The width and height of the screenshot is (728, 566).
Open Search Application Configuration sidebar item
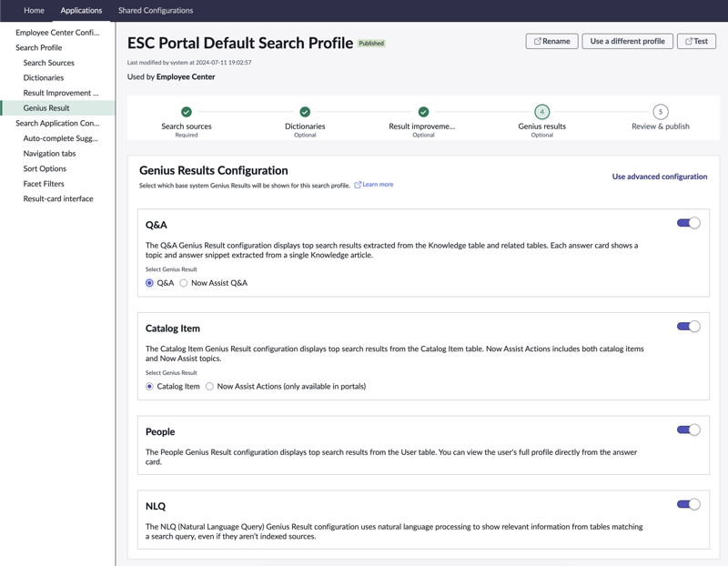pyautogui.click(x=57, y=123)
